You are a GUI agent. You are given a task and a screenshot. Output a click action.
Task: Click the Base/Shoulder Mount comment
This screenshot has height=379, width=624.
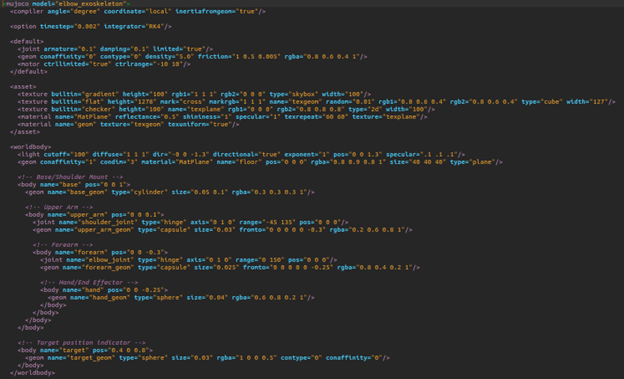[x=70, y=177]
